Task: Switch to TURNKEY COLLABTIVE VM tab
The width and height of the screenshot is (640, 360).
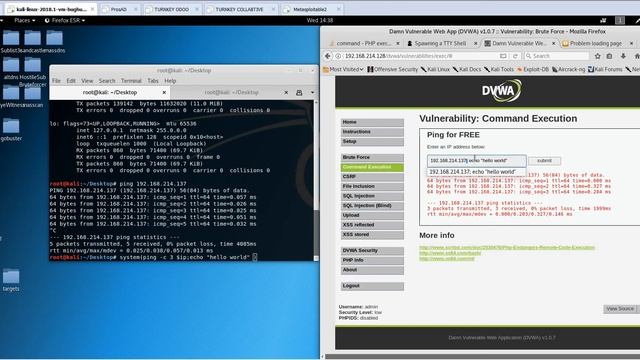Action: tap(240, 9)
